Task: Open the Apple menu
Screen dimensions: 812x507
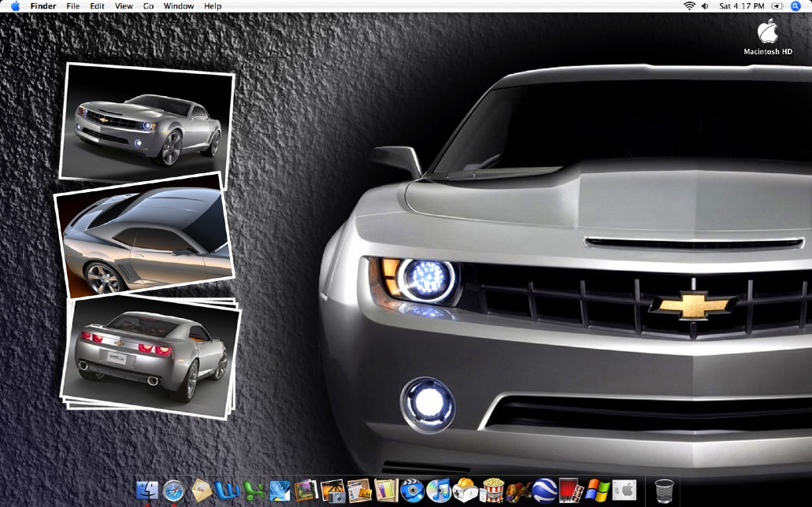Action: click(x=15, y=6)
